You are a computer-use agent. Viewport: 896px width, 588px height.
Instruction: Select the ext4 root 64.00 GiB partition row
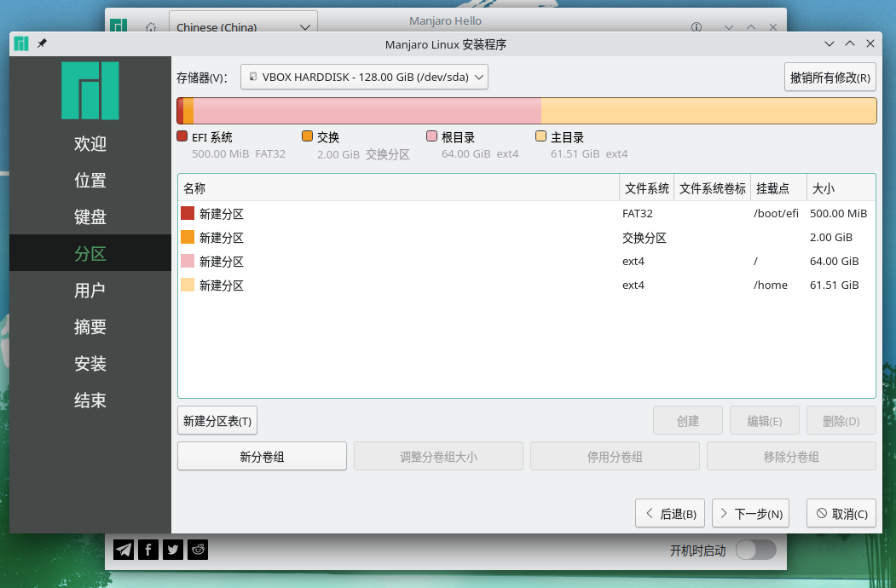click(x=526, y=261)
